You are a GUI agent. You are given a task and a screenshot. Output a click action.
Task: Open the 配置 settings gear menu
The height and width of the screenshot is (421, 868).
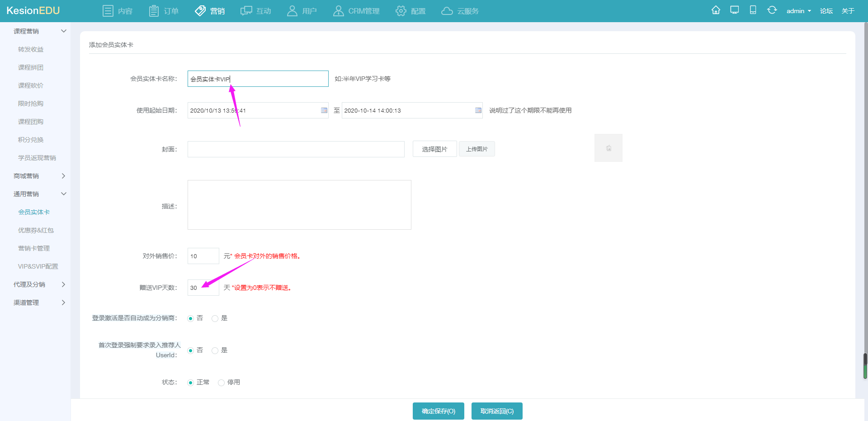tap(410, 11)
